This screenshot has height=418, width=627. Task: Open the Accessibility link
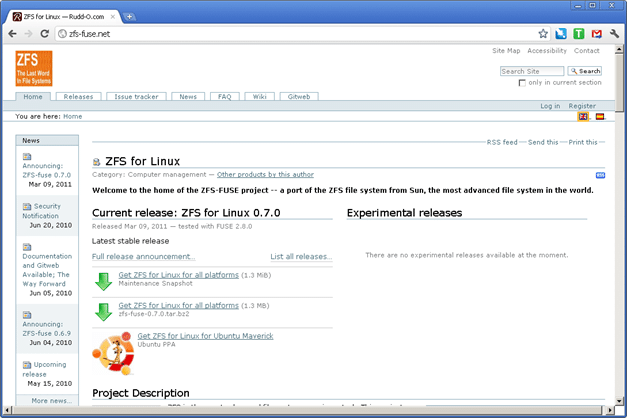(547, 51)
